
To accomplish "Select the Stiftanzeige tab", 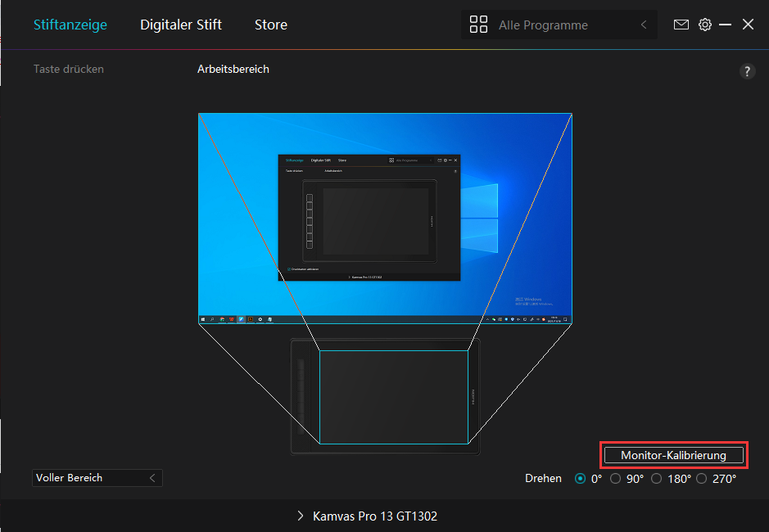I will point(70,25).
